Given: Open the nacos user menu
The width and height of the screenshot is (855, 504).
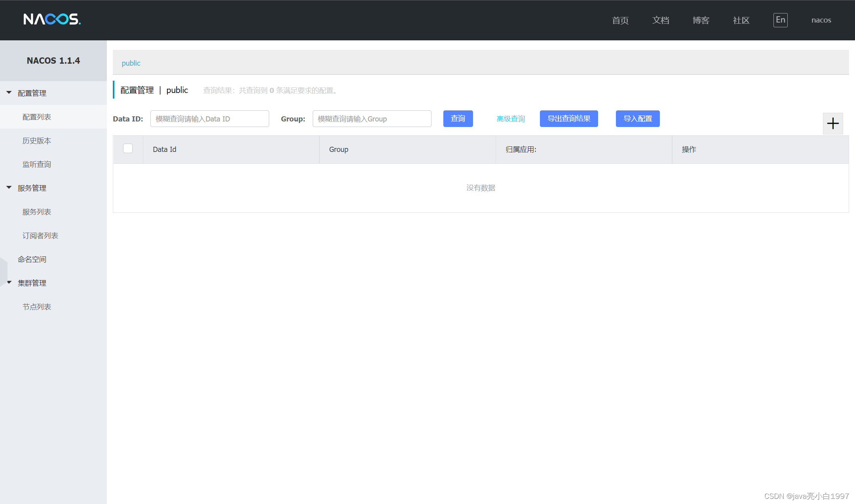Looking at the screenshot, I should pyautogui.click(x=821, y=20).
